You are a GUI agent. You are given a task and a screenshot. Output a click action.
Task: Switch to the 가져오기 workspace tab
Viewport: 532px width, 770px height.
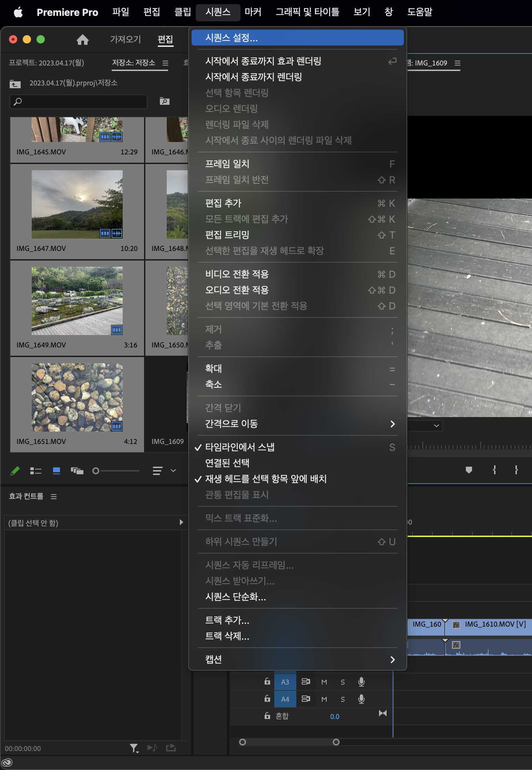point(125,39)
